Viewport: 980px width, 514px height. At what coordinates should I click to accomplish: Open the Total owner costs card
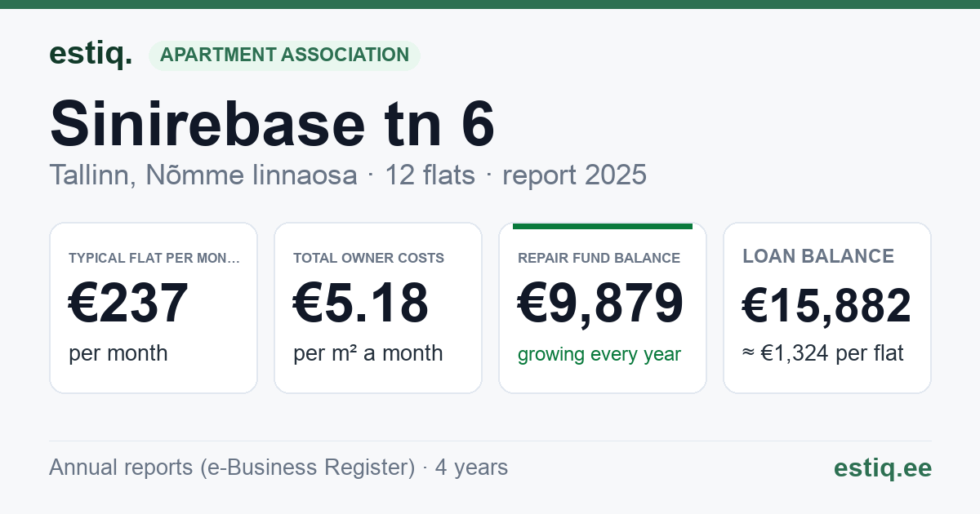378,308
